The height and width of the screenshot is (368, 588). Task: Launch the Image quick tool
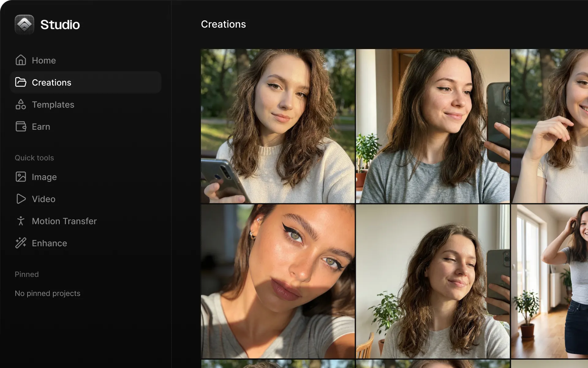85,177
